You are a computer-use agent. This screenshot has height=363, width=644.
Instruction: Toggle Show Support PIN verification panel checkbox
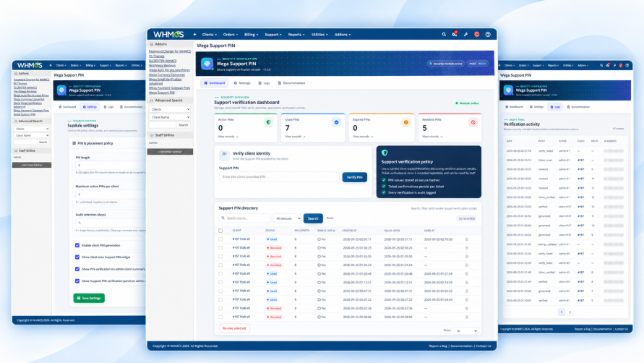pyautogui.click(x=77, y=281)
